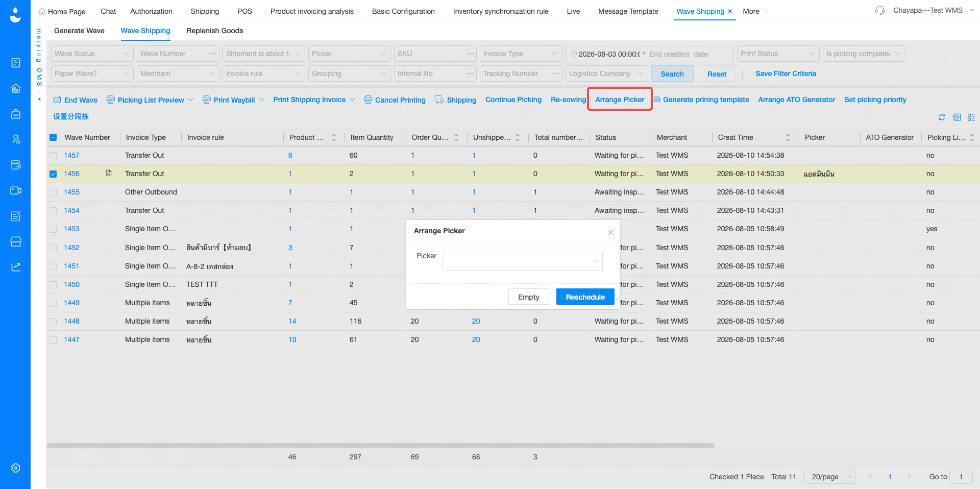Open the Print Status dropdown
Screen dimensions: 980x489
[x=778, y=54]
